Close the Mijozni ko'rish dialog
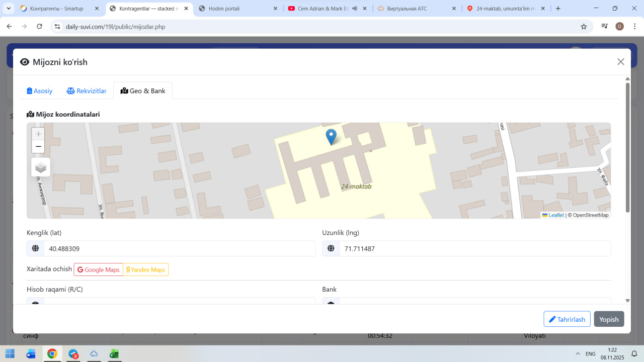 (x=620, y=62)
